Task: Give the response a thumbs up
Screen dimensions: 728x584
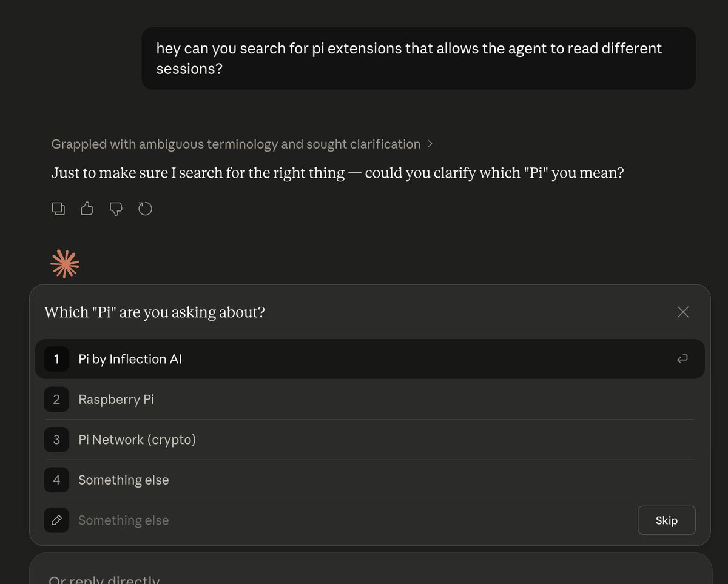Action: click(x=87, y=209)
